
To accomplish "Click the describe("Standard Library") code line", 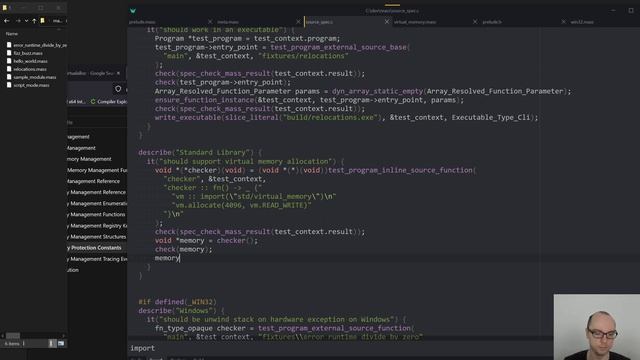I will (x=200, y=153).
